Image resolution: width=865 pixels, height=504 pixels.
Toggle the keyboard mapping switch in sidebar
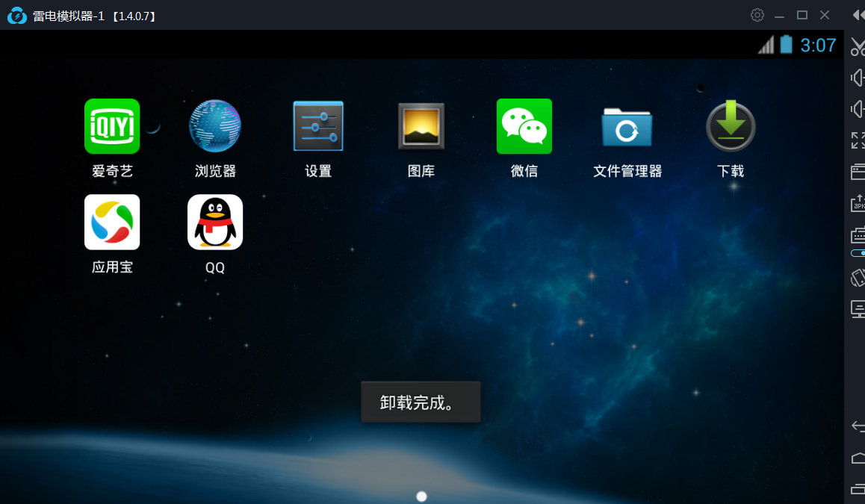click(858, 253)
